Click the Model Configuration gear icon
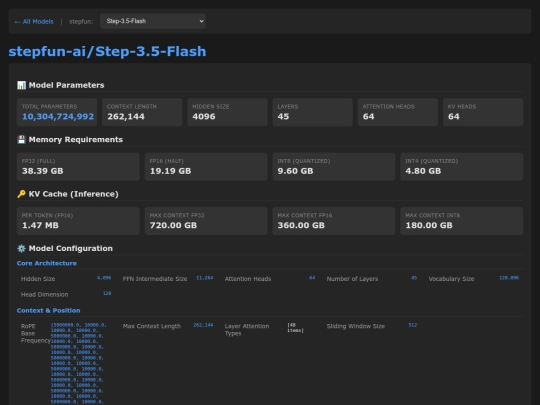540x405 pixels. 21,248
